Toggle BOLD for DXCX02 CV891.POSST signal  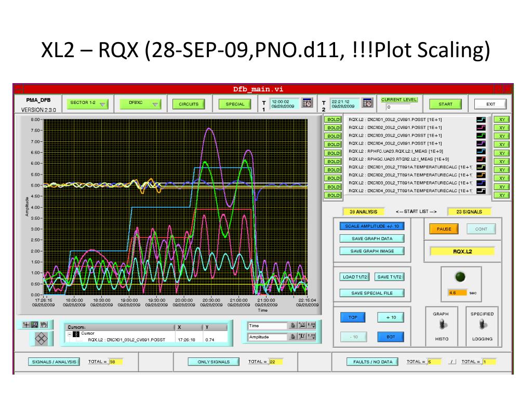point(333,128)
